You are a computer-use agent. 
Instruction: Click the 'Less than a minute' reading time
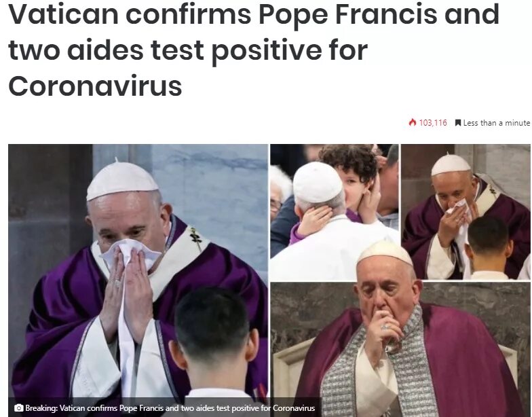tap(497, 122)
